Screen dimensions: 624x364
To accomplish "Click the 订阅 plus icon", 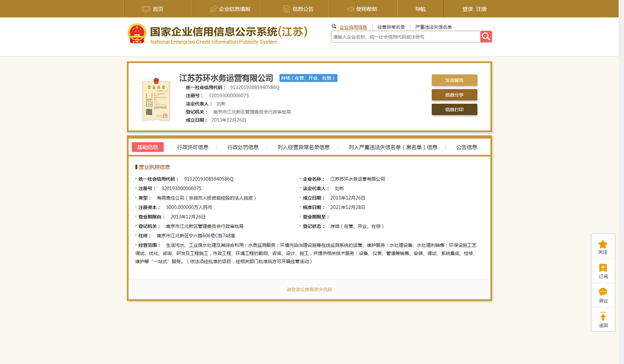I will [603, 268].
